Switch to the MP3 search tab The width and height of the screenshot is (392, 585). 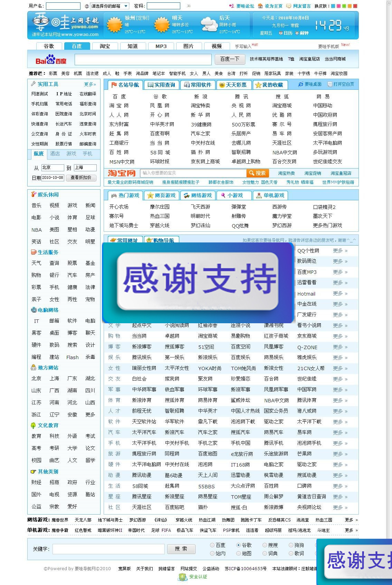pos(161,46)
